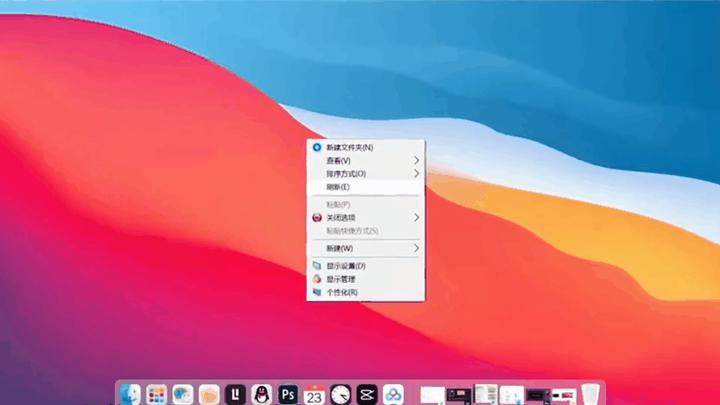This screenshot has width=720, height=405.
Task: Expand the 查看(V) submenu arrow
Action: coord(416,160)
